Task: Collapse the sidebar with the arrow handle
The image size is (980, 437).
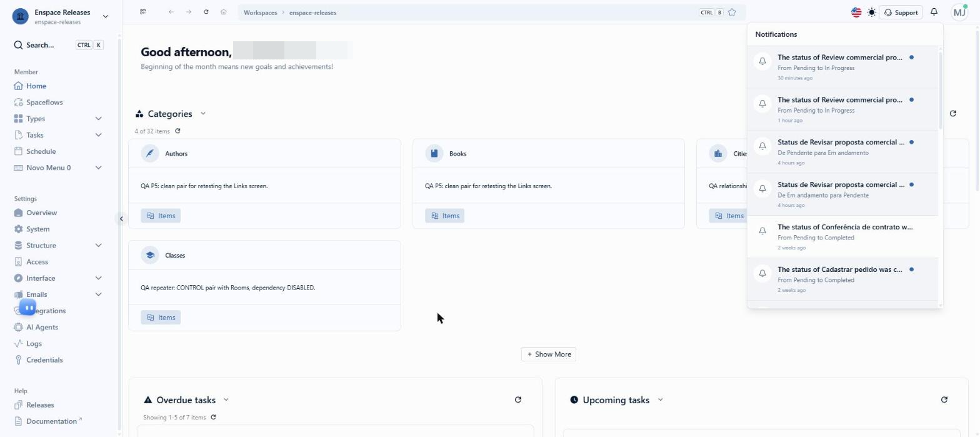Action: point(121,219)
